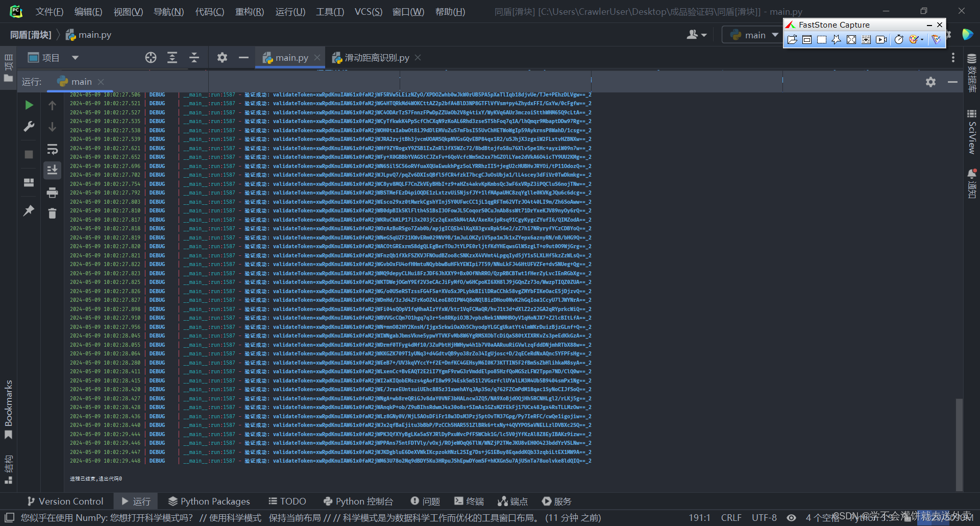The image size is (980, 526).
Task: Click the colorful JetBrains Space icon
Action: [967, 35]
